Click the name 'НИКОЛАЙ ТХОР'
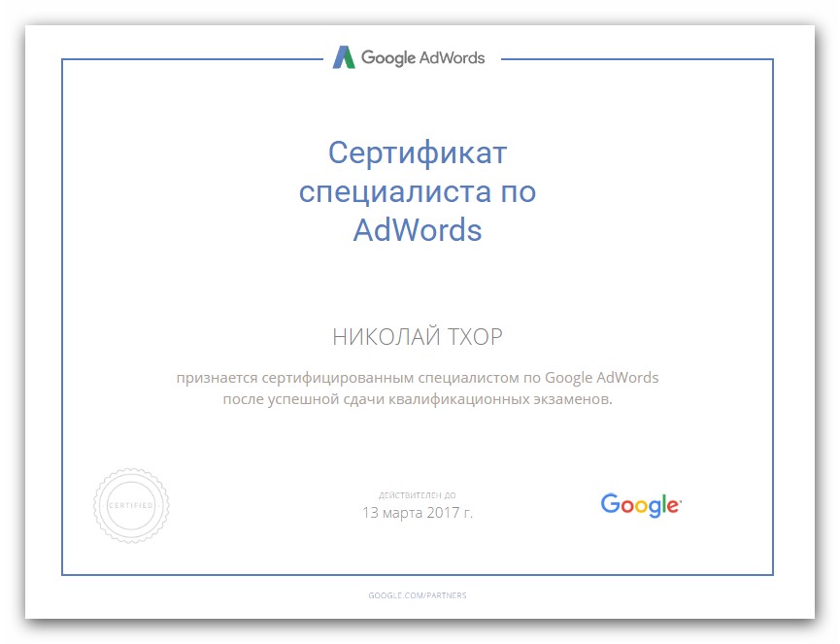This screenshot has height=644, width=840. (418, 337)
